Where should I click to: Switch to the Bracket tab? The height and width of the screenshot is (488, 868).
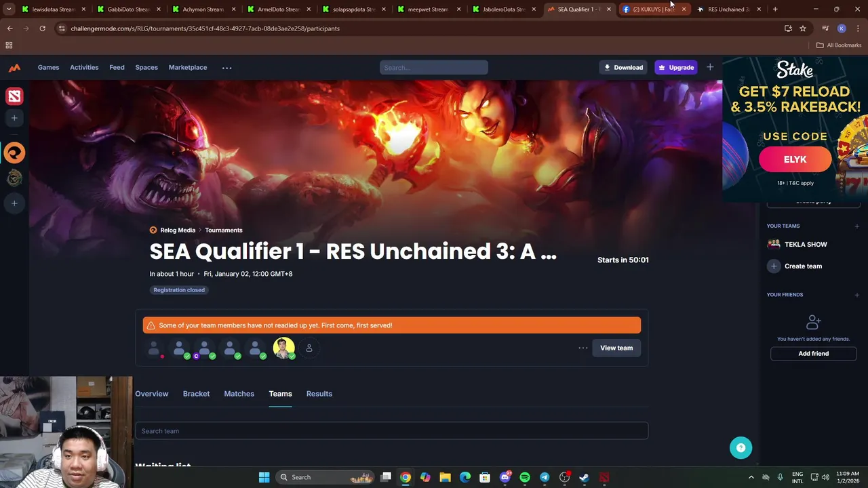tap(196, 394)
